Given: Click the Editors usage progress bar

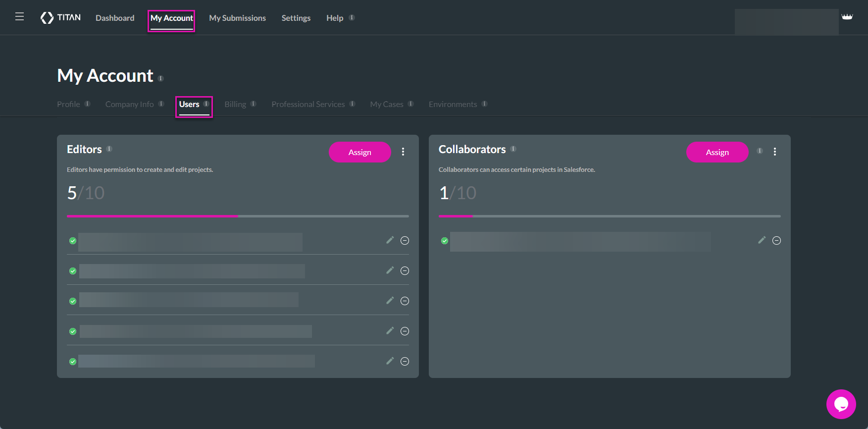Looking at the screenshot, I should click(x=238, y=216).
